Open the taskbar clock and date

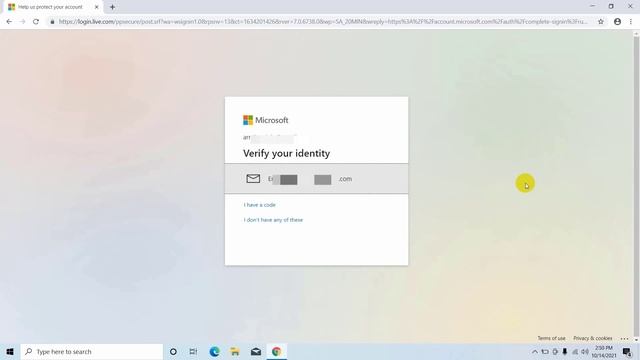[x=604, y=351]
